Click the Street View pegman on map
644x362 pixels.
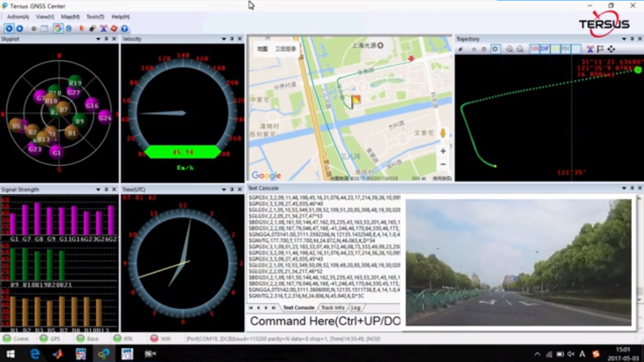[443, 134]
